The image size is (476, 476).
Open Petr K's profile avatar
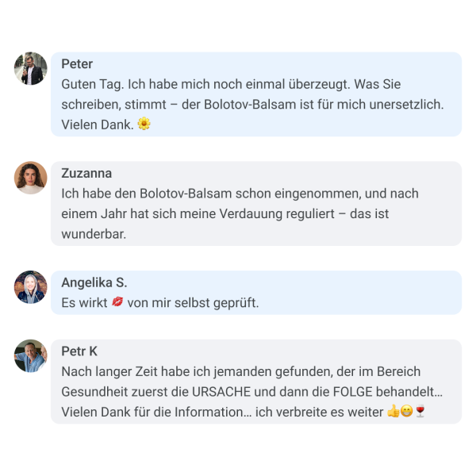(x=31, y=355)
